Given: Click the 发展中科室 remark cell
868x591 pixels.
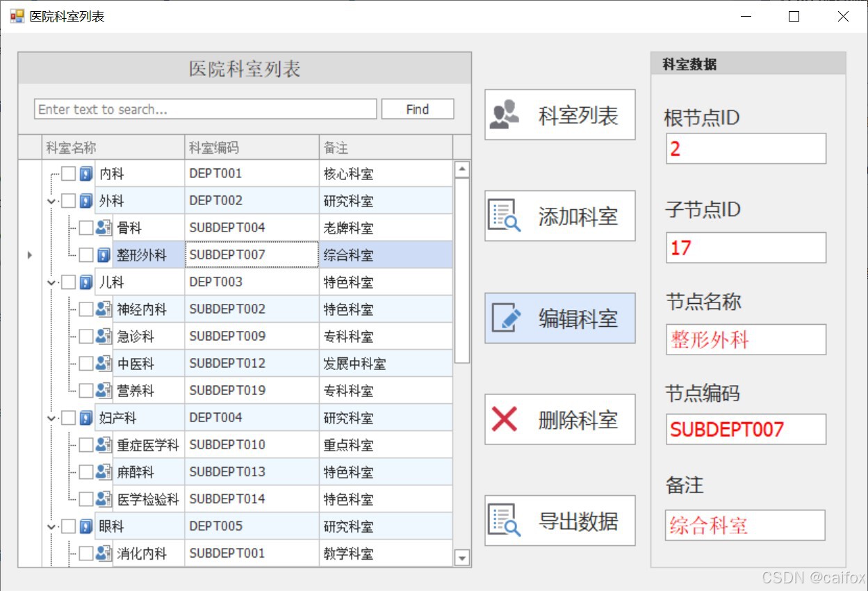Looking at the screenshot, I should pos(386,364).
